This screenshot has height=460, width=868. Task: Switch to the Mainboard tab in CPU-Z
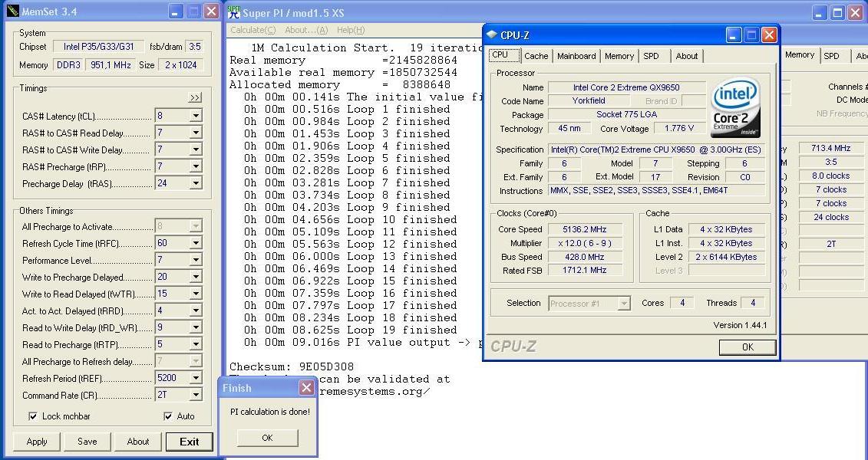click(576, 56)
